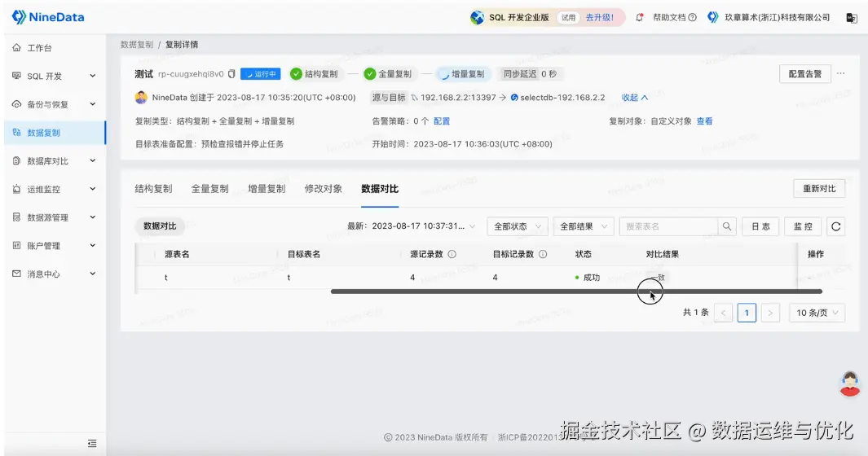Screen dimensions: 868x456
Task: Expand the SQL 开发 menu
Action: (92, 76)
